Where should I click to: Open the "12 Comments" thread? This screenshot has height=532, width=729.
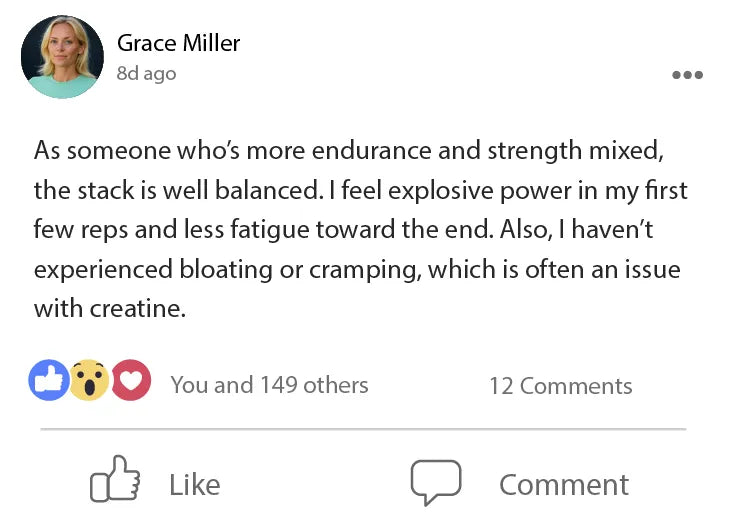pos(560,386)
